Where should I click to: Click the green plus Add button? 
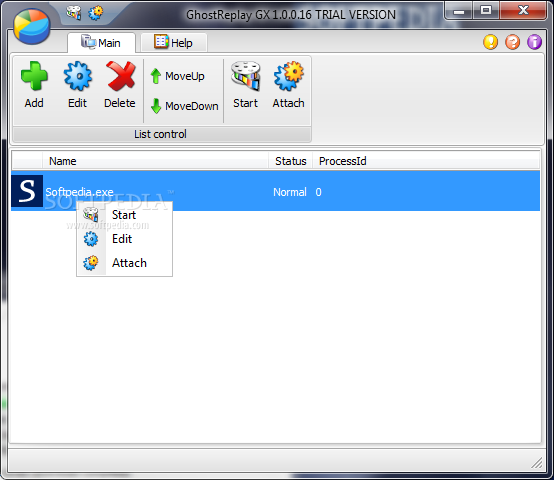(34, 85)
